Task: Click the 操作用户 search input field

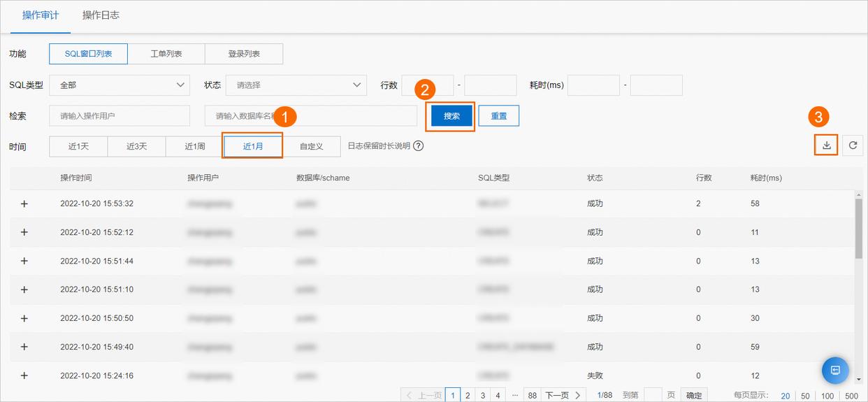Action: [x=120, y=116]
